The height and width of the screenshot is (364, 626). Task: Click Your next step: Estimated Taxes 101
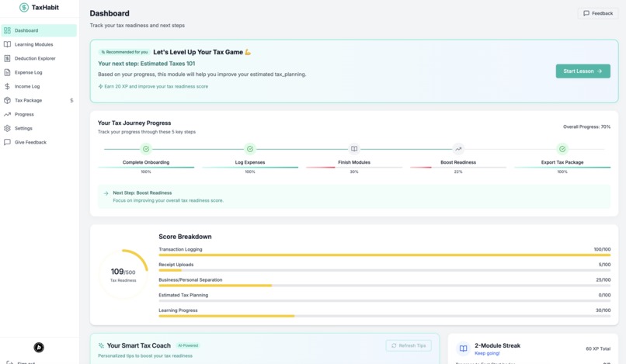[x=147, y=64]
